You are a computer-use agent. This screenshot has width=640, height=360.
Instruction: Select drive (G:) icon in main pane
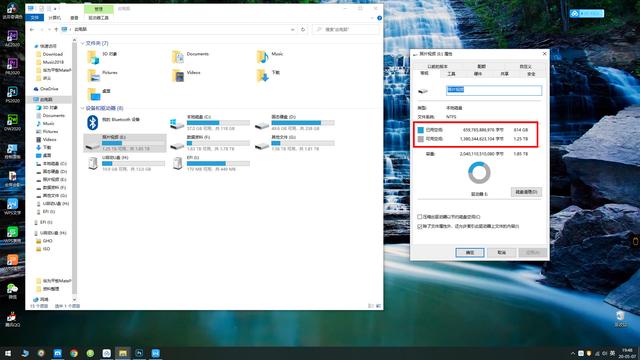(262, 145)
